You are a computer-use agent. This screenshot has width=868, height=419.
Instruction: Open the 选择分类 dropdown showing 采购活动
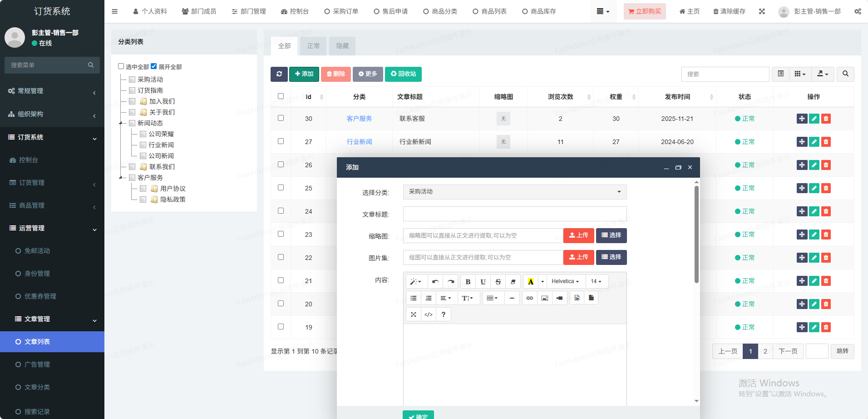coord(514,192)
